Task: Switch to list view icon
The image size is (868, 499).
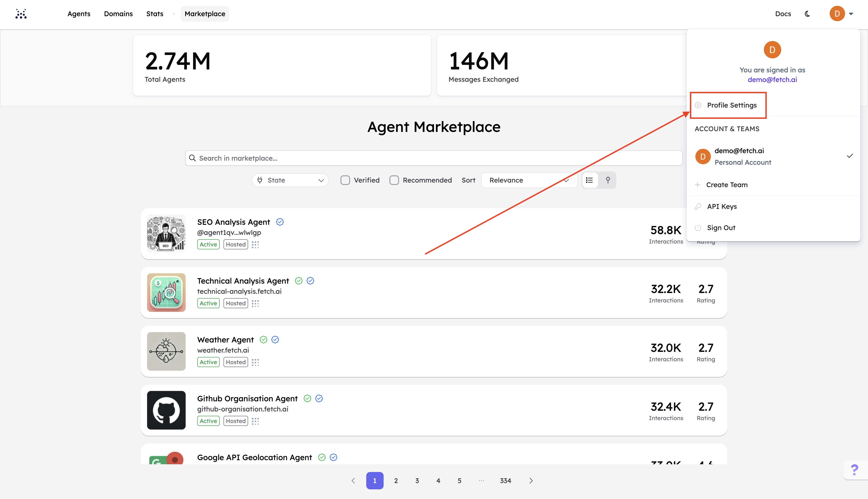Action: 590,180
